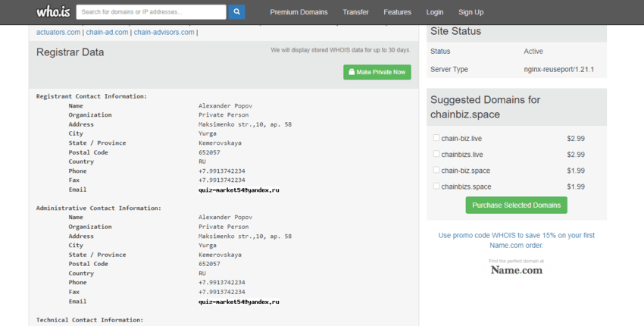The image size is (644, 326).
Task: Focus the domain search input field
Action: tap(152, 12)
